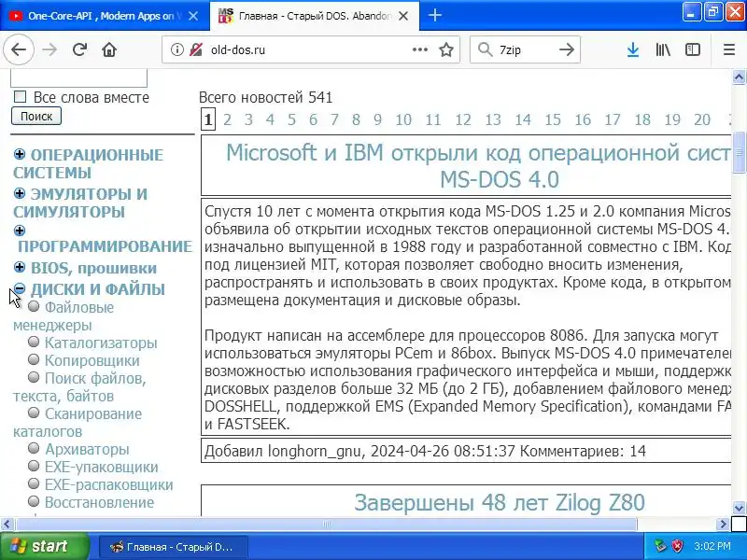
Task: Collapse ДИСКИ И ФАЙЛЫ via its minus icon
Action: pyautogui.click(x=20, y=287)
